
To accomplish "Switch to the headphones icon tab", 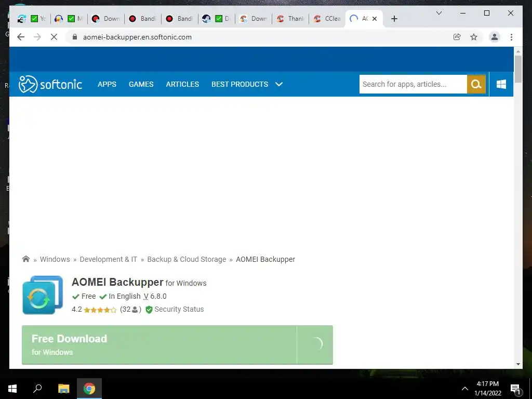I will coord(69,19).
